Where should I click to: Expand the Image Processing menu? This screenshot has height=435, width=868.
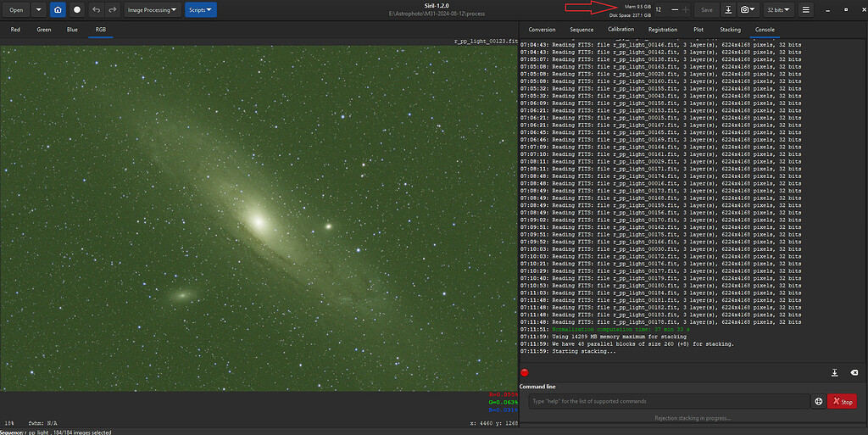click(153, 9)
